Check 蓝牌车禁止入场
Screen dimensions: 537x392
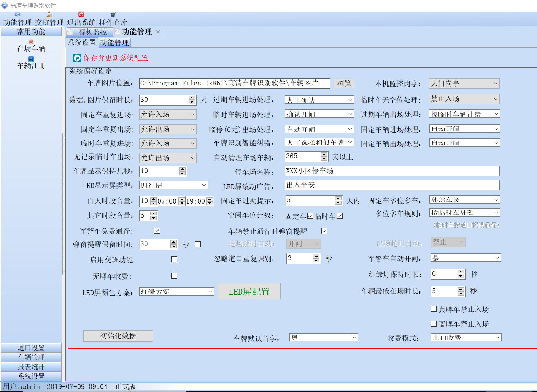click(x=434, y=324)
